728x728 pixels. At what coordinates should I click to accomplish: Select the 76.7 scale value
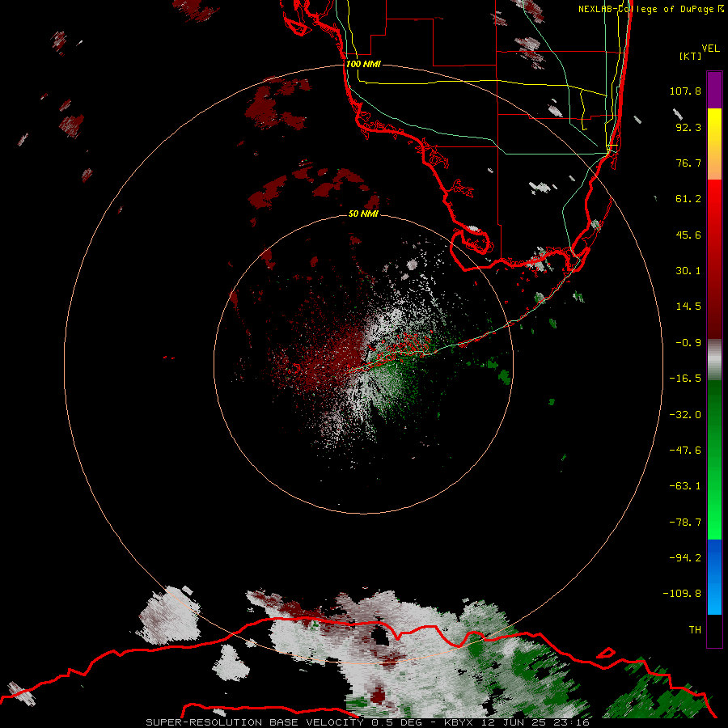point(688,163)
